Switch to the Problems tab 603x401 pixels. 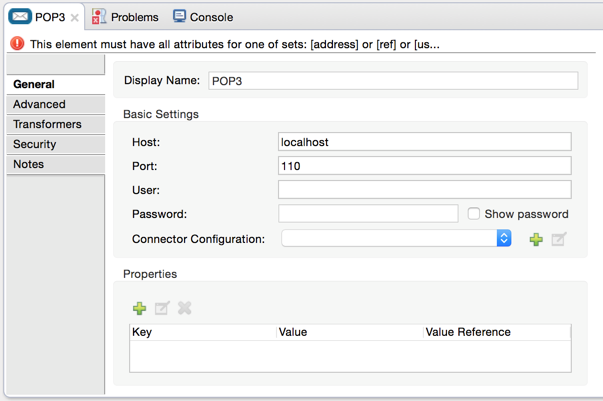tap(125, 17)
